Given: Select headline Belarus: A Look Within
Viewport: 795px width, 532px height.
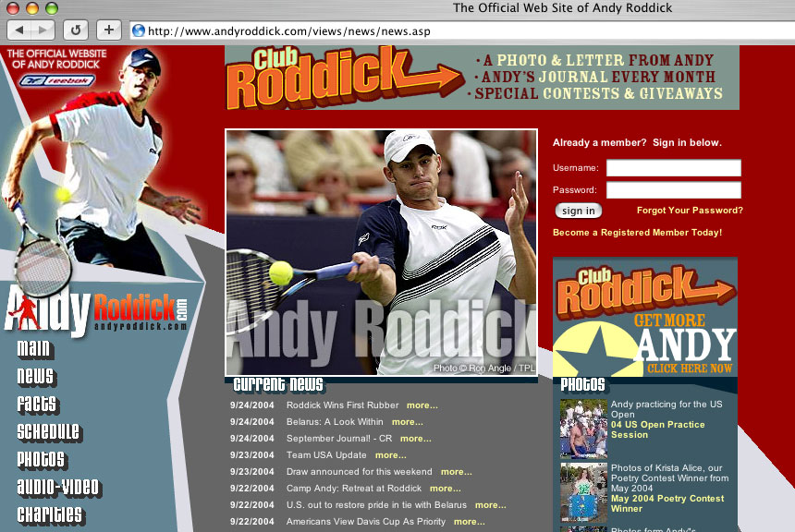Looking at the screenshot, I should coord(335,422).
